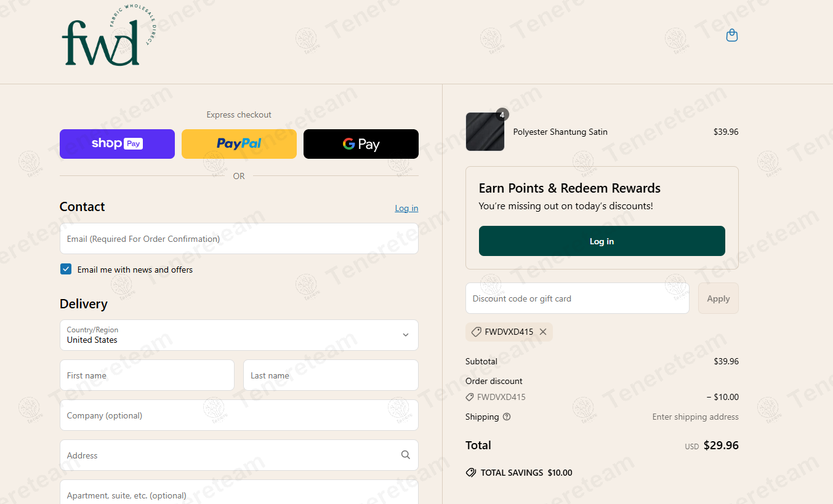This screenshot has width=833, height=504.
Task: Pay with Shop Pay express checkout
Action: [x=117, y=144]
